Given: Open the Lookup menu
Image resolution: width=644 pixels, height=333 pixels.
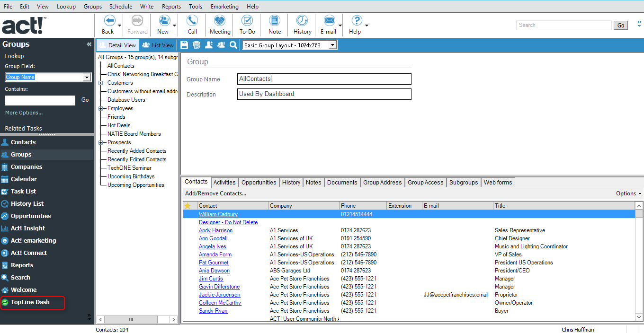Looking at the screenshot, I should pos(66,7).
